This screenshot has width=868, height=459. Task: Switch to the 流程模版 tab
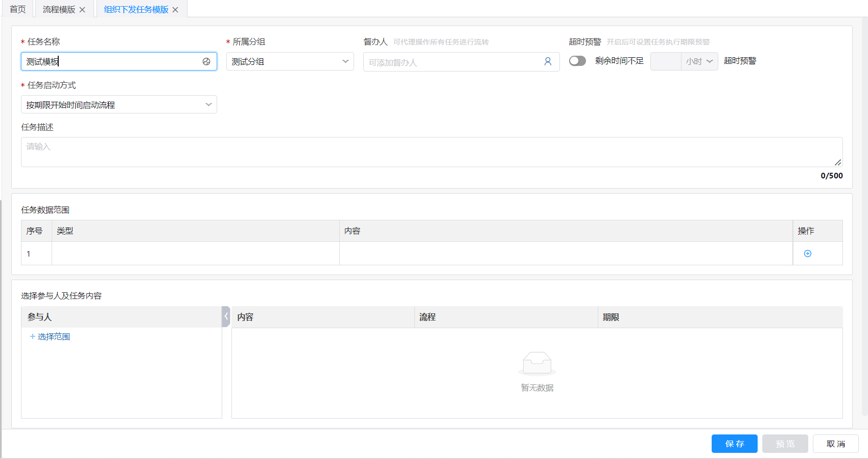(59, 10)
